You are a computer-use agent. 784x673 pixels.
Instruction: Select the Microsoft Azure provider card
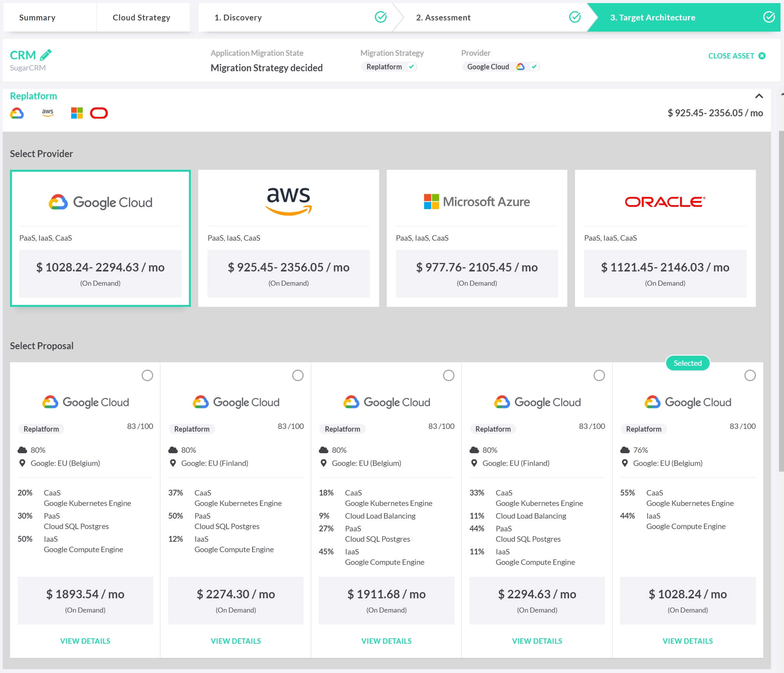(477, 238)
